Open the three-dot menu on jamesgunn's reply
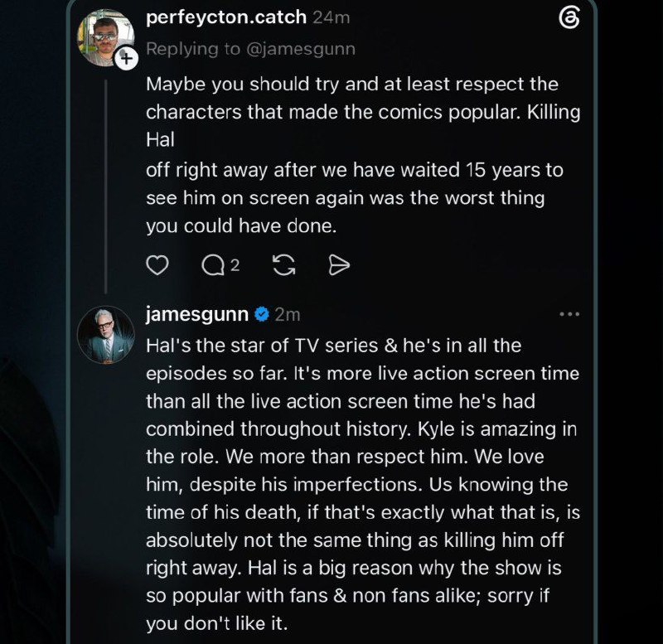This screenshot has height=644, width=663. coord(569,314)
